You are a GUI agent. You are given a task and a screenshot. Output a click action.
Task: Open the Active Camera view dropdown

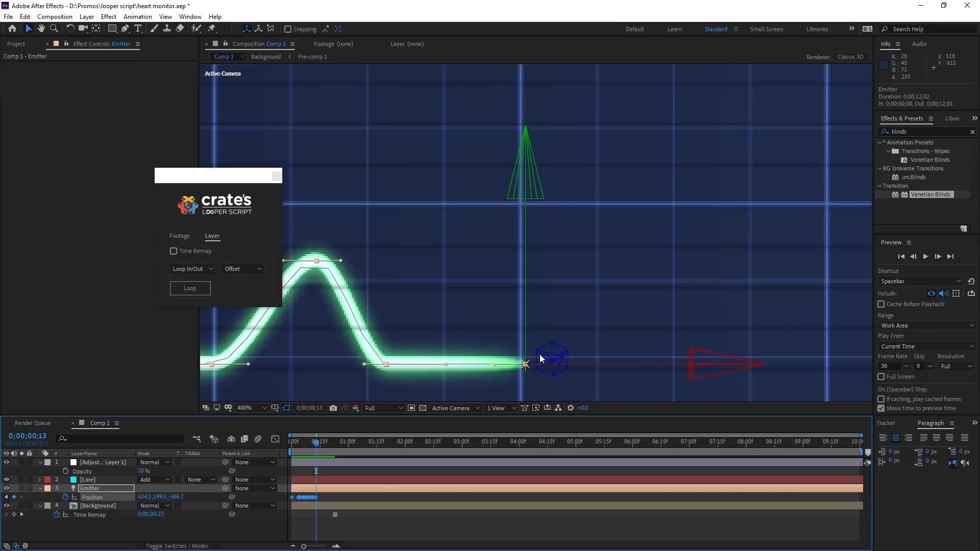coord(455,408)
